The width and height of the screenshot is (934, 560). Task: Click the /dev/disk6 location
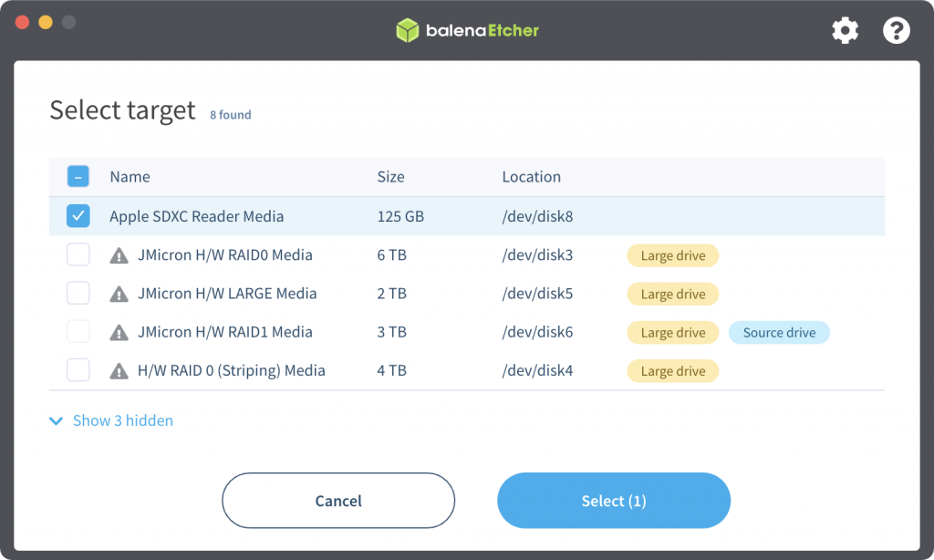(537, 332)
